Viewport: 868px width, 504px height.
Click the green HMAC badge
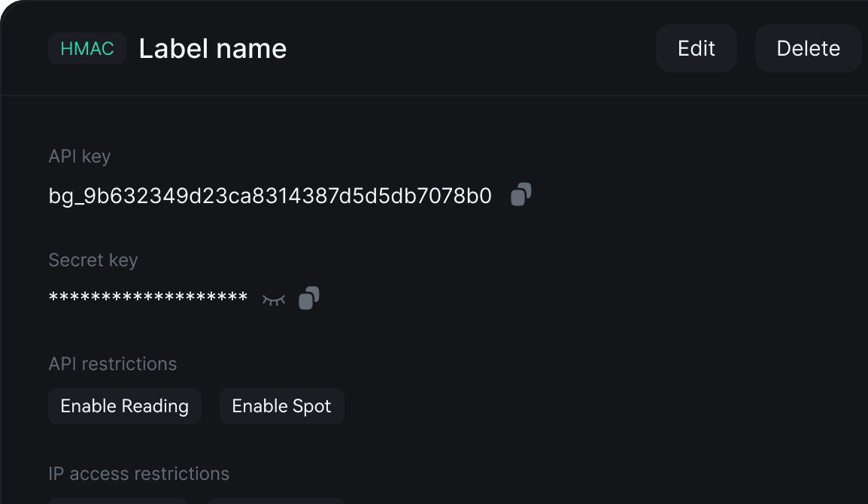click(87, 49)
